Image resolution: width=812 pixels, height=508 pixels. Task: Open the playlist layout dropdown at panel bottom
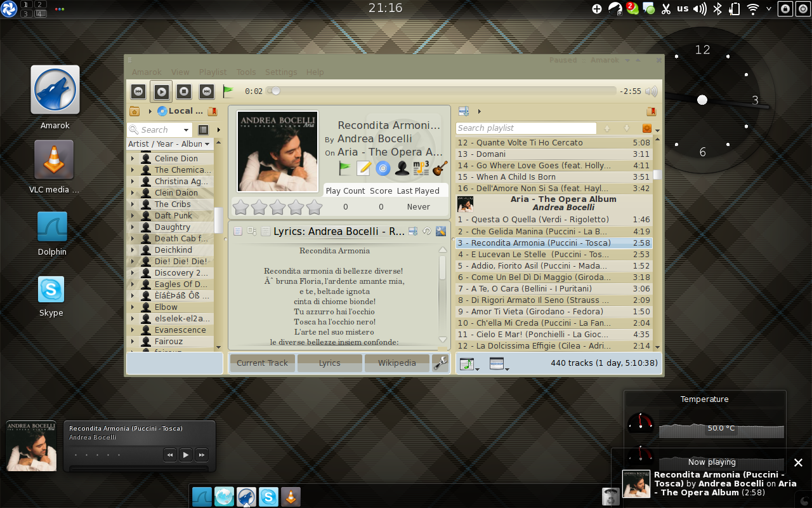[x=499, y=364]
